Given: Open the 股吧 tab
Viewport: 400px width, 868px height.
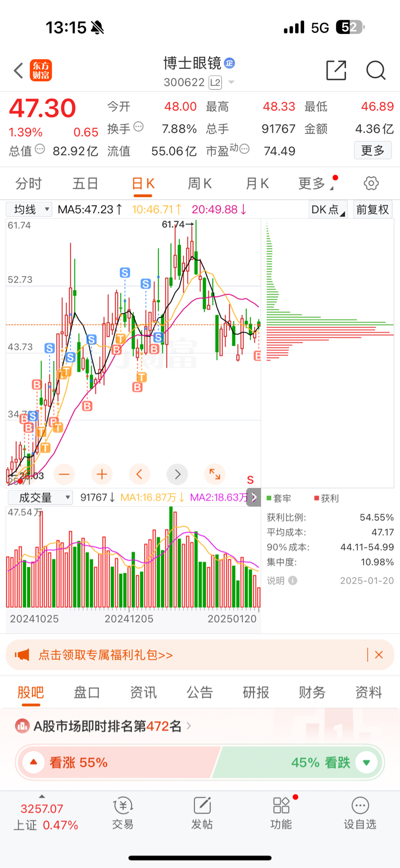Looking at the screenshot, I should click(x=31, y=692).
